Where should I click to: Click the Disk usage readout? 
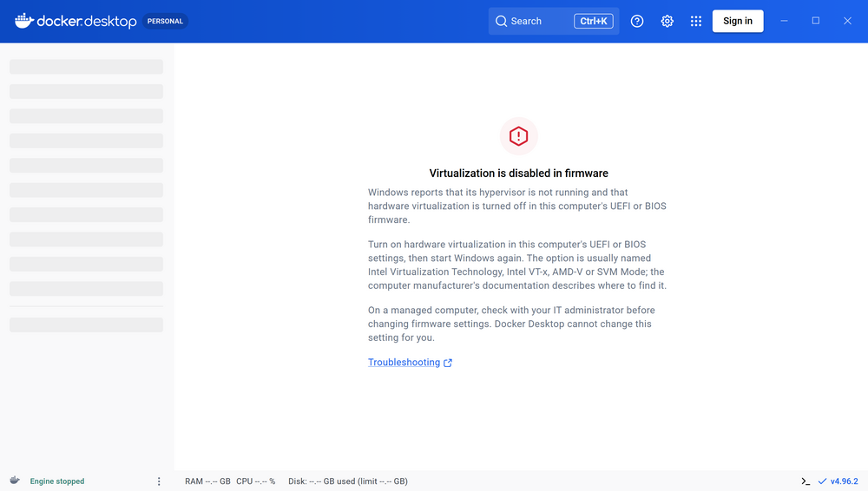pos(348,481)
